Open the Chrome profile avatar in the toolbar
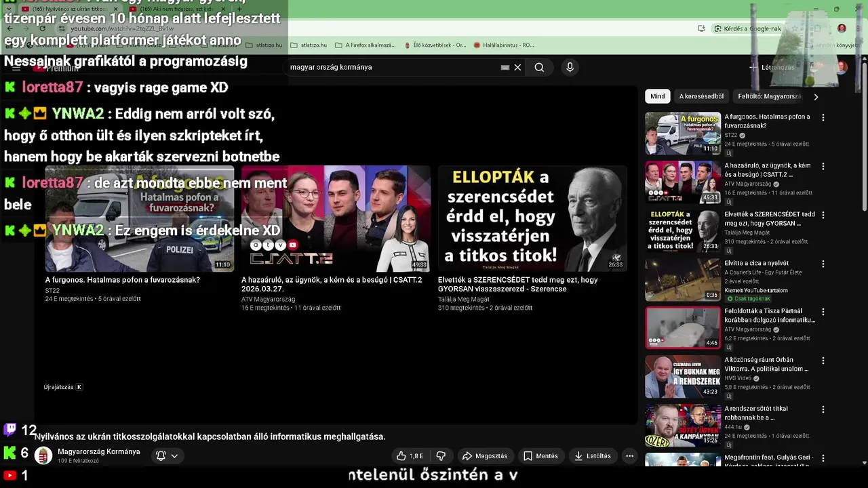This screenshot has height=488, width=868. [842, 28]
